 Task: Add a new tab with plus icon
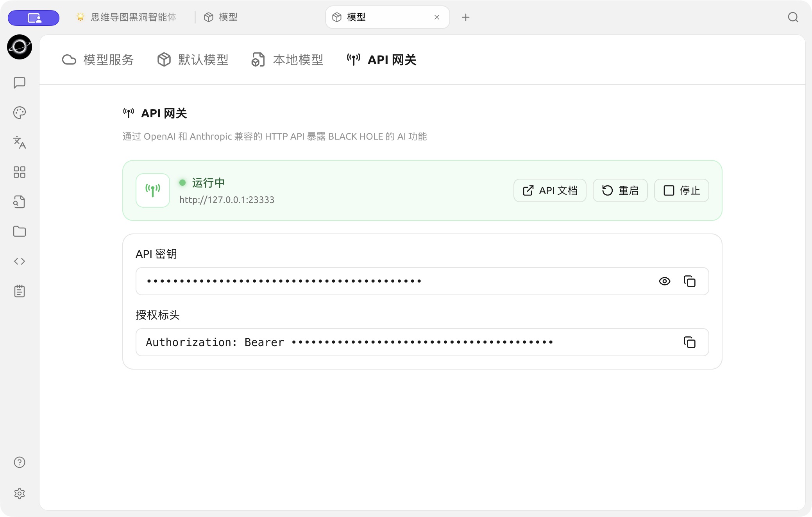click(x=466, y=17)
